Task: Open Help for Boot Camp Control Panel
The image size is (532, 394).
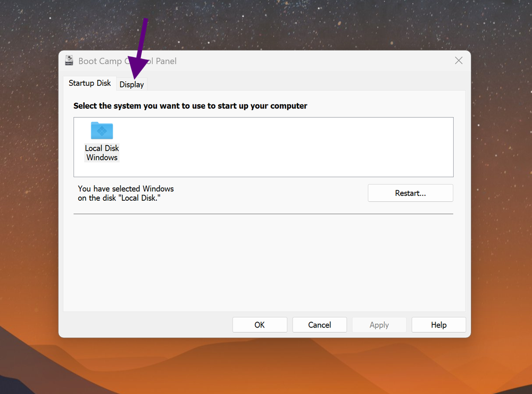Action: click(x=438, y=325)
